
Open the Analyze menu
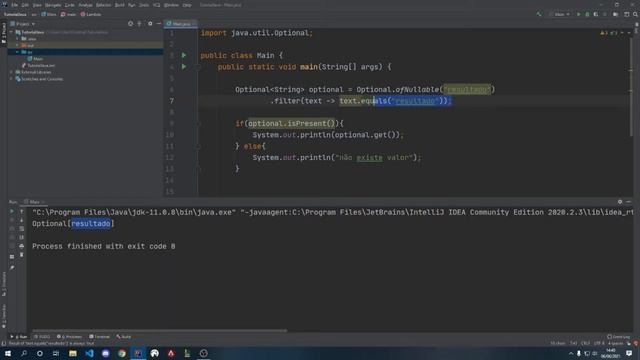pyautogui.click(x=85, y=5)
